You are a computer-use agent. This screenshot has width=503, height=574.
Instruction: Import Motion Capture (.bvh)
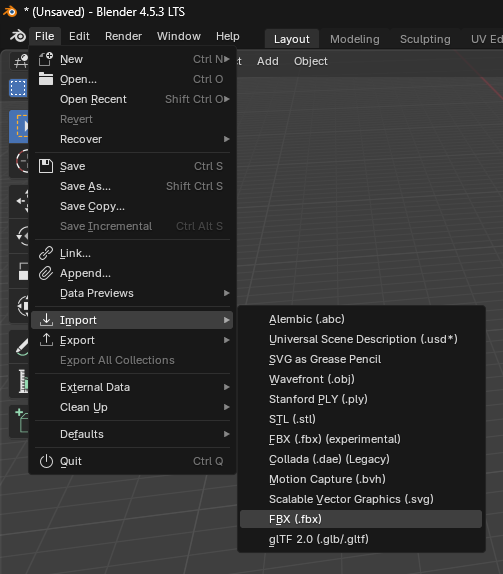(361, 480)
